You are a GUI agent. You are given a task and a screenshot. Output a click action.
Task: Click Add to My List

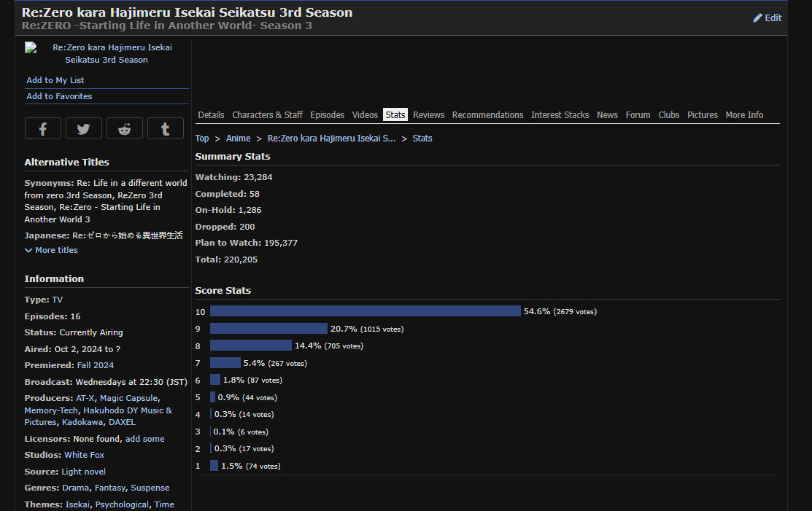click(x=55, y=80)
